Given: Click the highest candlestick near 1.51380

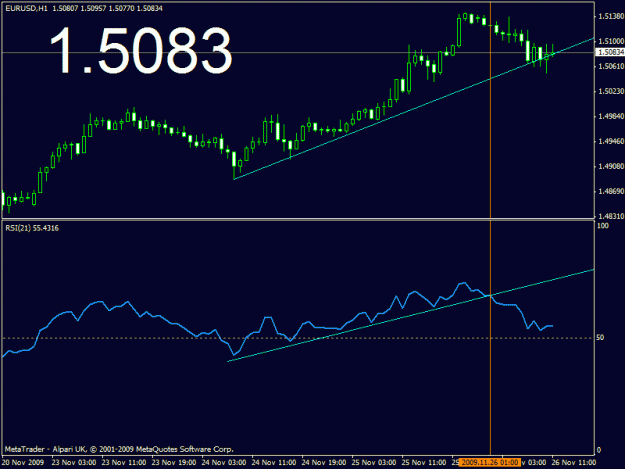Looking at the screenshot, I should point(465,16).
